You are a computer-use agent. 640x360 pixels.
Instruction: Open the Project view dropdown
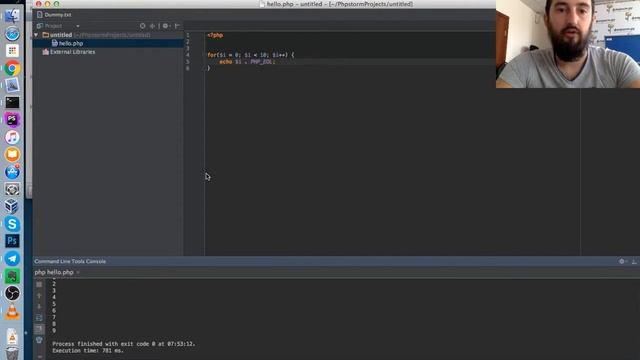tap(78, 26)
